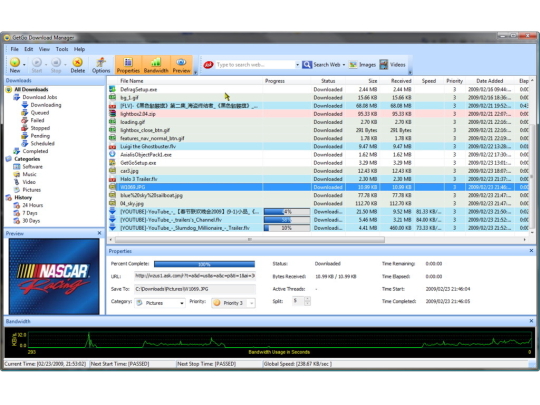Open the Priority 3 dropdown
The height and width of the screenshot is (405, 540).
tap(233, 303)
